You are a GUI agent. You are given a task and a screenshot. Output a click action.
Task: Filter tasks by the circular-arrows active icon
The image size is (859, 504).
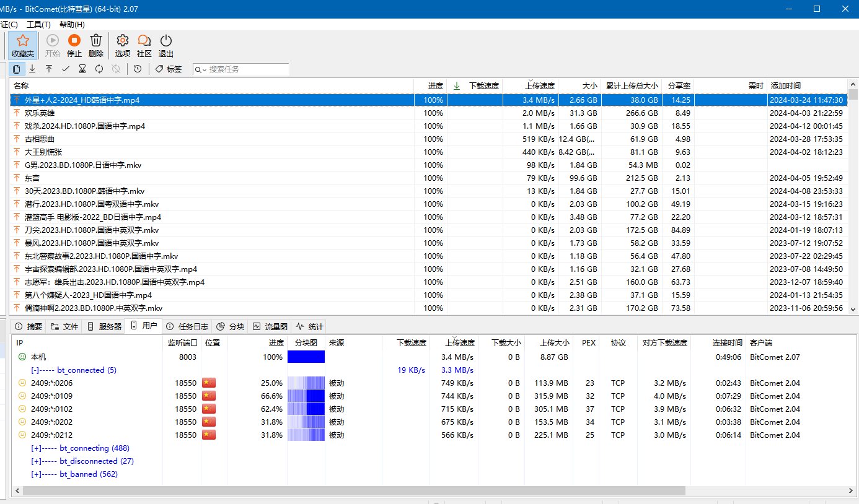[99, 69]
